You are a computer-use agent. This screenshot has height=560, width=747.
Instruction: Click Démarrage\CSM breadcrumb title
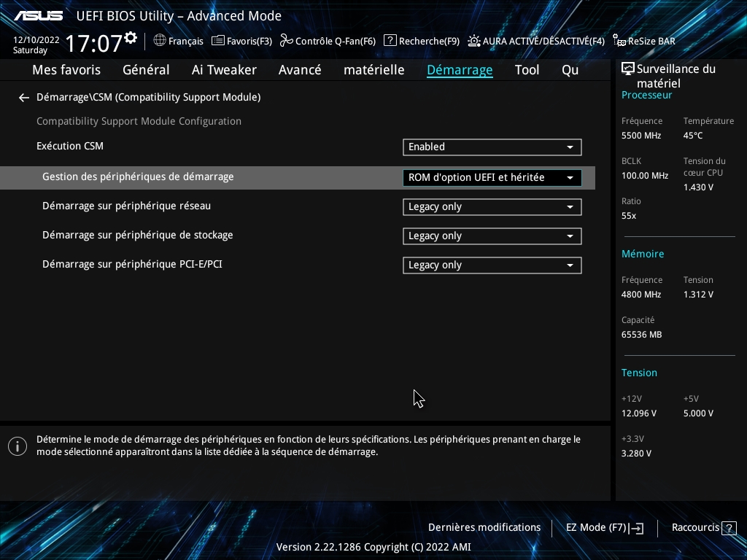(x=148, y=98)
